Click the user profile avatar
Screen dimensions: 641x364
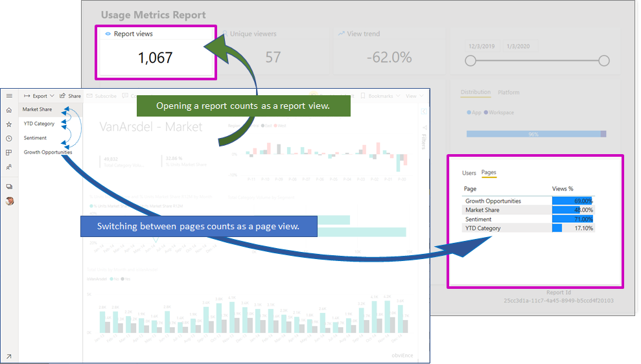click(10, 201)
